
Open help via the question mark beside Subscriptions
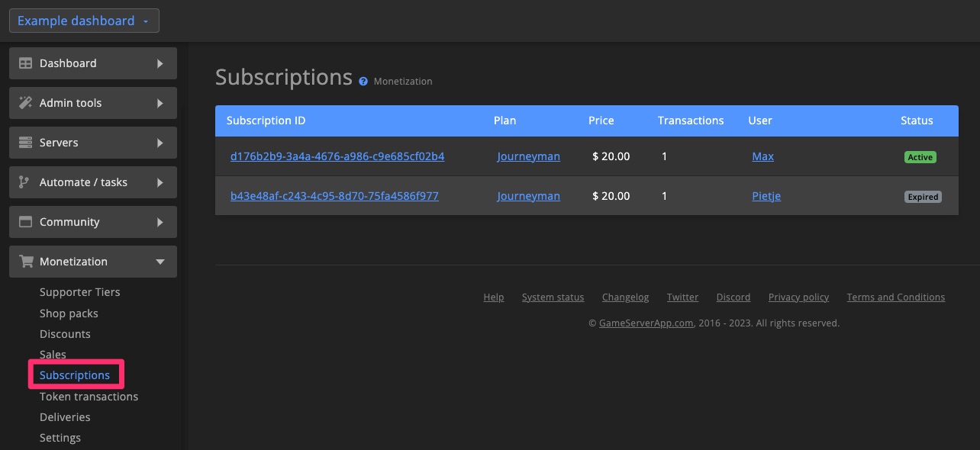click(363, 81)
